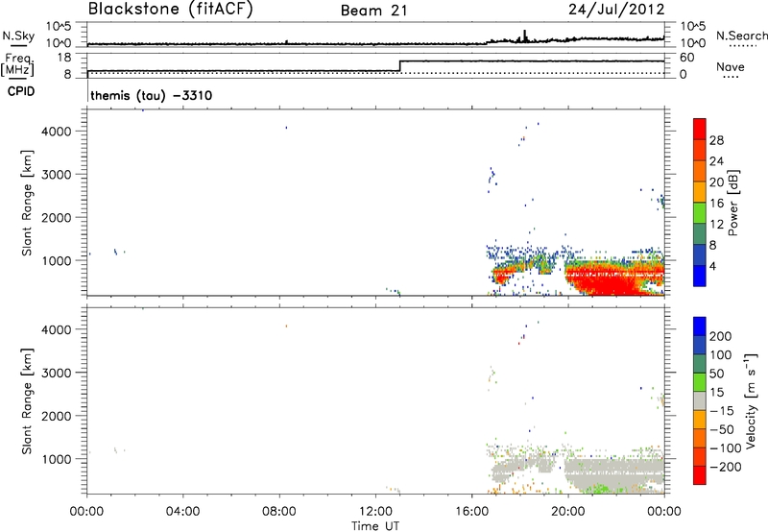Click the Velocity panel 'Slant Range [km]' label

click(27, 401)
